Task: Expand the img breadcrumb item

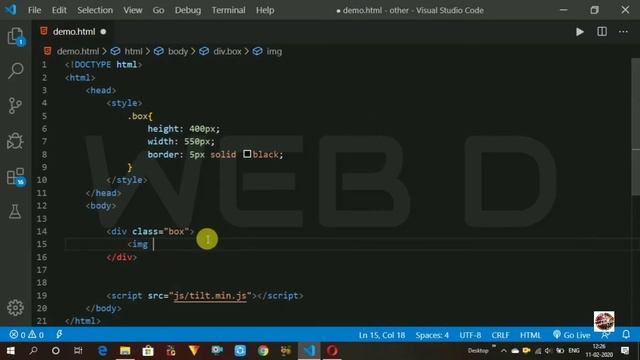Action: click(274, 51)
